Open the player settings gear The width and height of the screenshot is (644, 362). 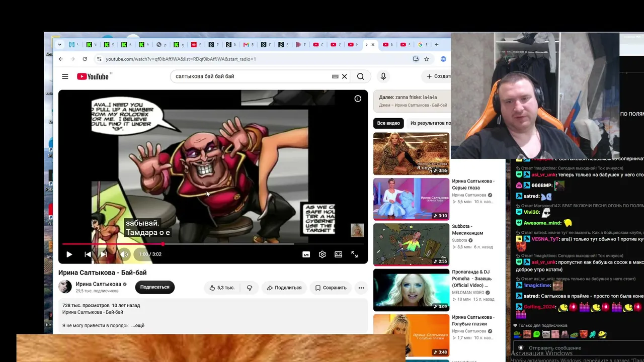(x=322, y=254)
